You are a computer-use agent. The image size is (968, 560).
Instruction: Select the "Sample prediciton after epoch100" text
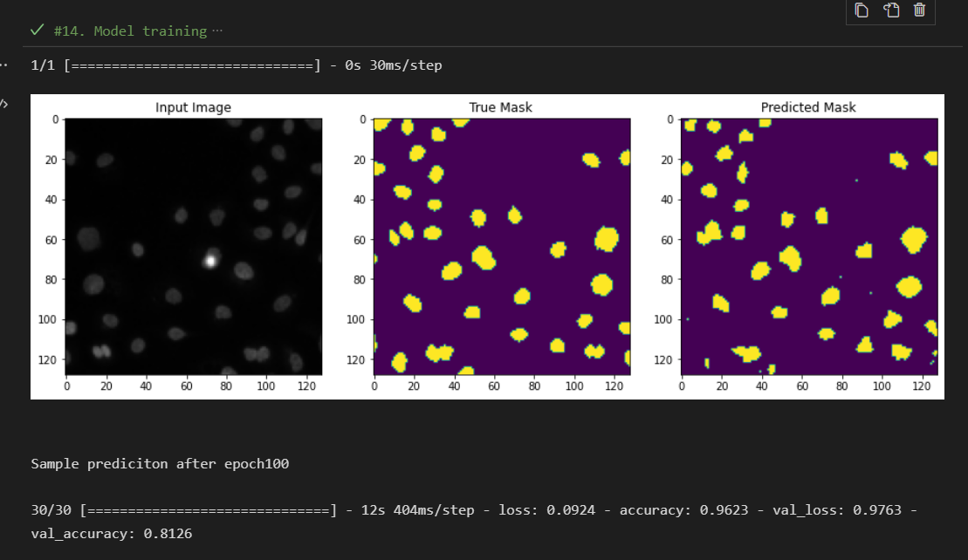[x=160, y=463]
